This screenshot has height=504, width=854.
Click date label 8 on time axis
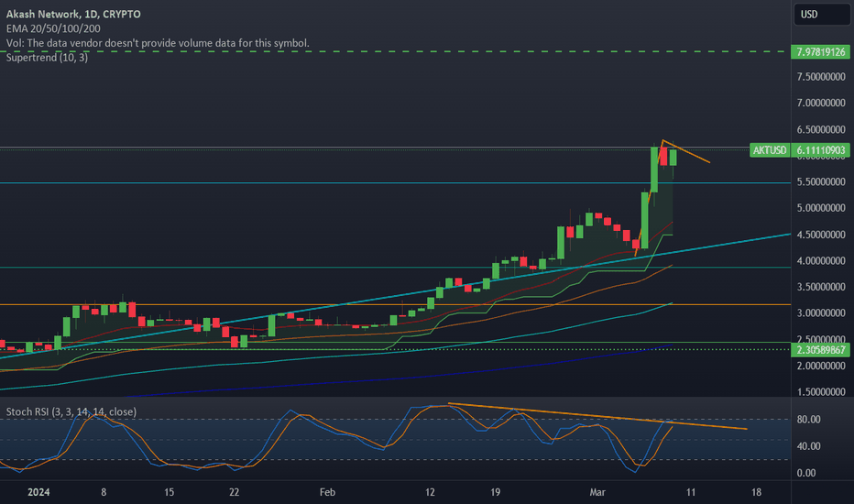(104, 492)
